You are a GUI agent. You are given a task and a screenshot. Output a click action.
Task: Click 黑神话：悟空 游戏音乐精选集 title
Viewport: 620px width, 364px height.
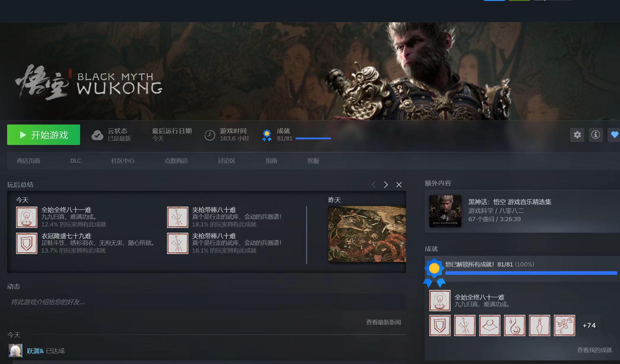click(x=510, y=202)
